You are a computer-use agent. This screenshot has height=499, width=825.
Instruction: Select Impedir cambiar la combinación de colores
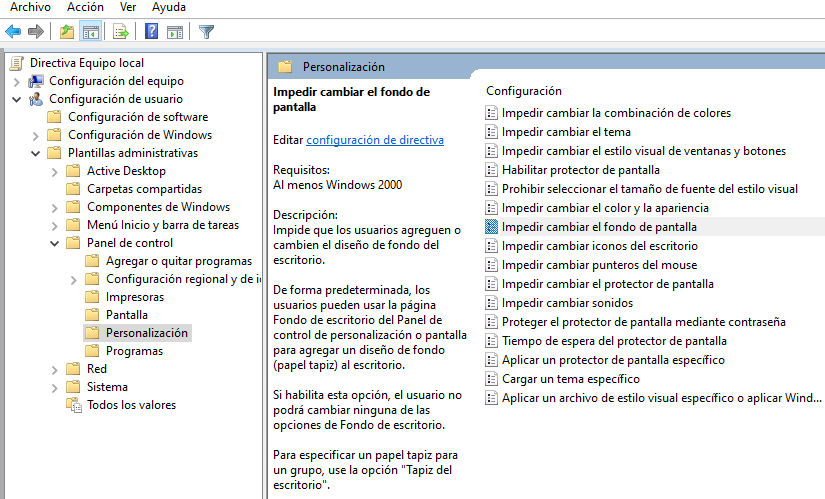click(617, 113)
